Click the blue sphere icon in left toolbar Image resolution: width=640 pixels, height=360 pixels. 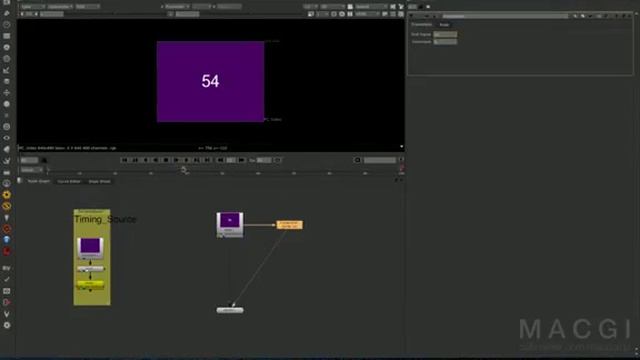(x=7, y=240)
